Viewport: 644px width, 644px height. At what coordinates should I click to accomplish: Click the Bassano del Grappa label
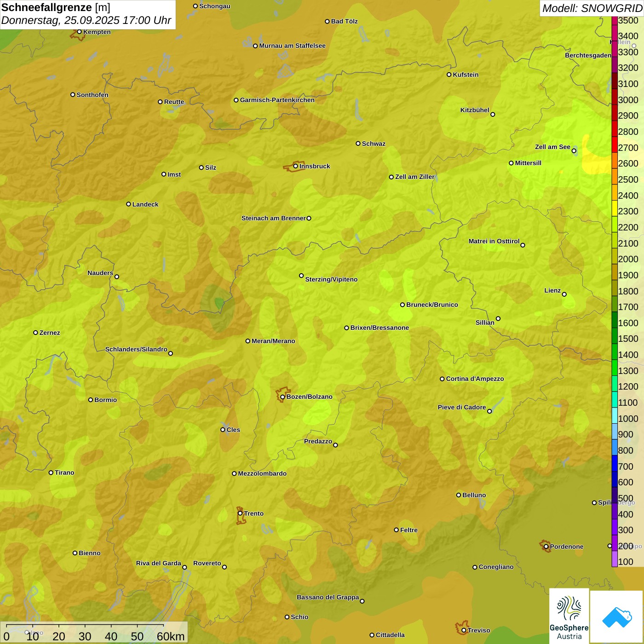pyautogui.click(x=328, y=597)
